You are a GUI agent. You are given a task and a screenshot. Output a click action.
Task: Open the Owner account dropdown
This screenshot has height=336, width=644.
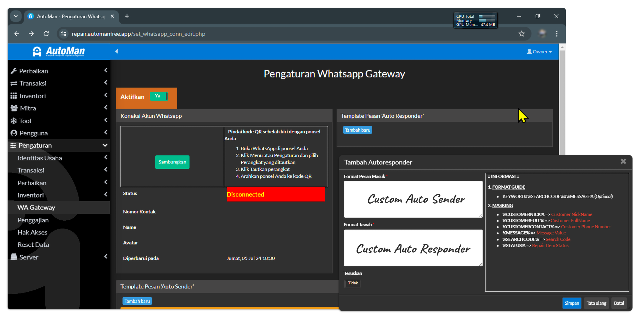tap(539, 51)
